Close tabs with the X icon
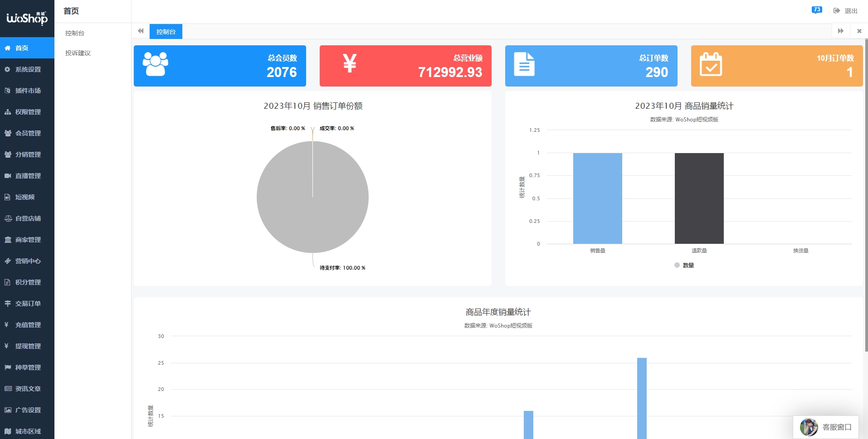This screenshot has height=439, width=868. [x=859, y=31]
